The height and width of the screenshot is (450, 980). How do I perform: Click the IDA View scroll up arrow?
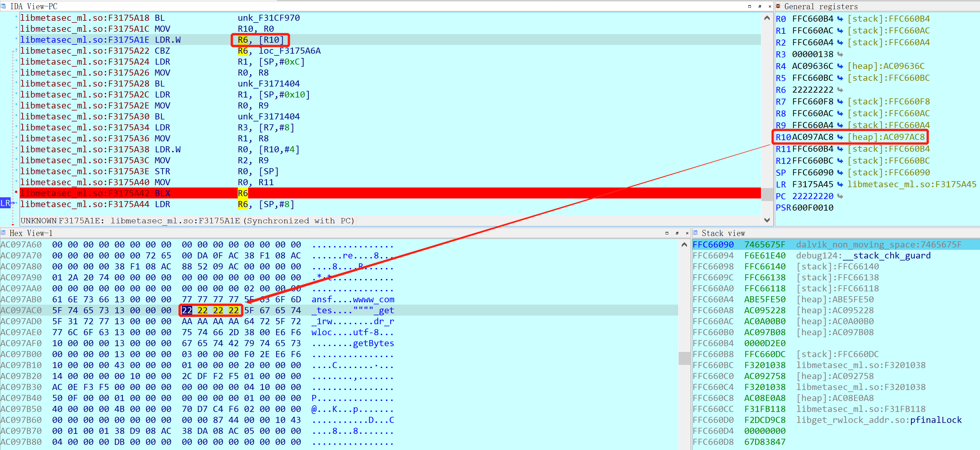click(x=767, y=18)
